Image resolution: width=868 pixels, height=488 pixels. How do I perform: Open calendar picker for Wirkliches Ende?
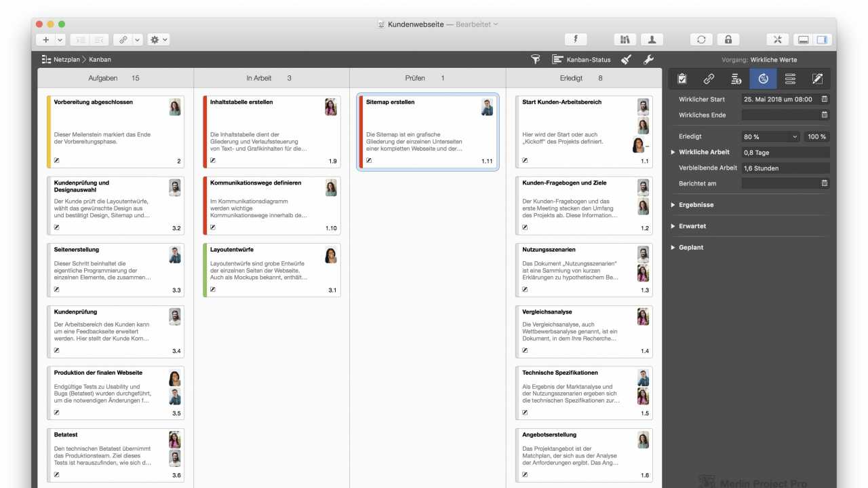click(824, 115)
